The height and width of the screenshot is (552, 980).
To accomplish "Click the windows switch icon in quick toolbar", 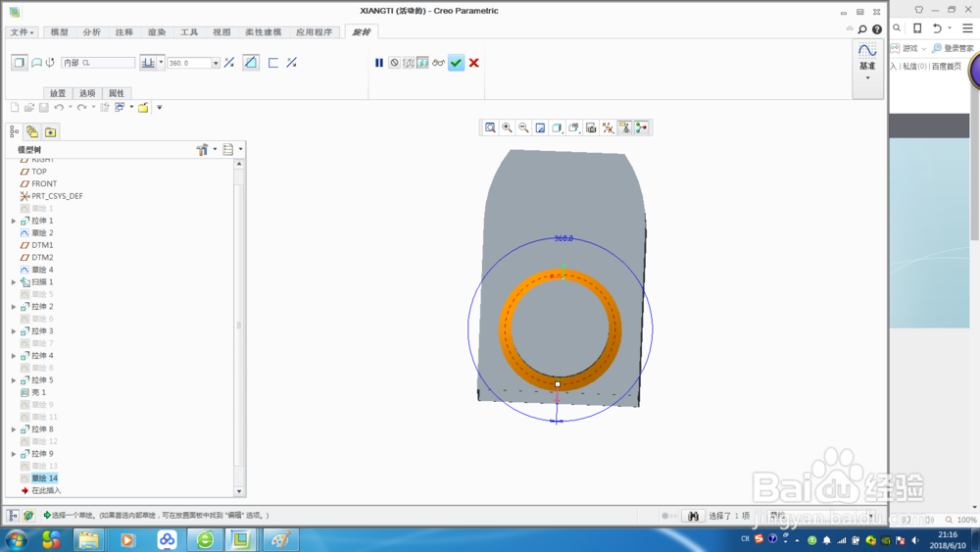I will click(x=120, y=108).
